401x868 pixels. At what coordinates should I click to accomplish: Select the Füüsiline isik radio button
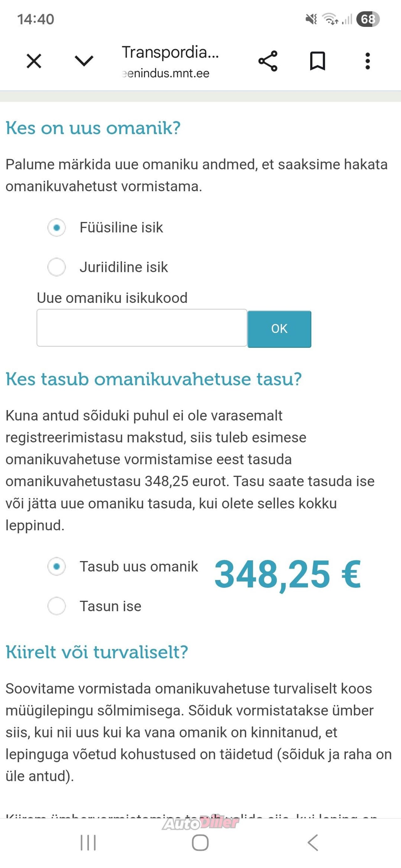coord(57,228)
